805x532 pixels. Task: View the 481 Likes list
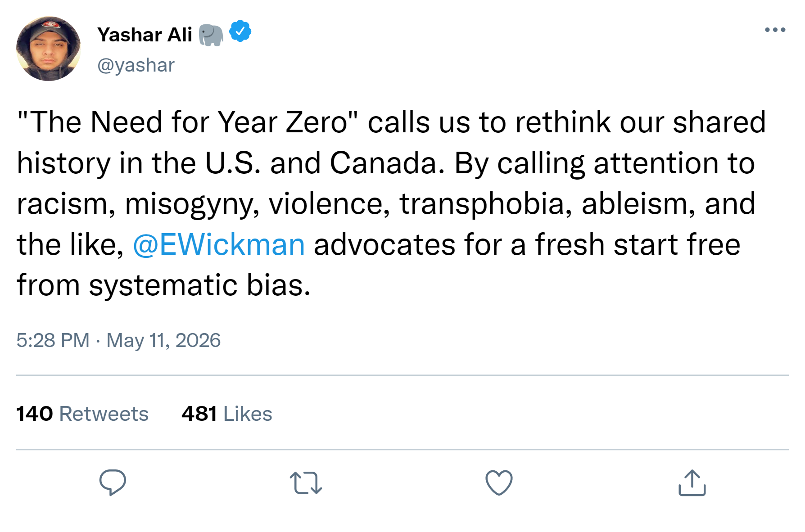click(x=227, y=414)
